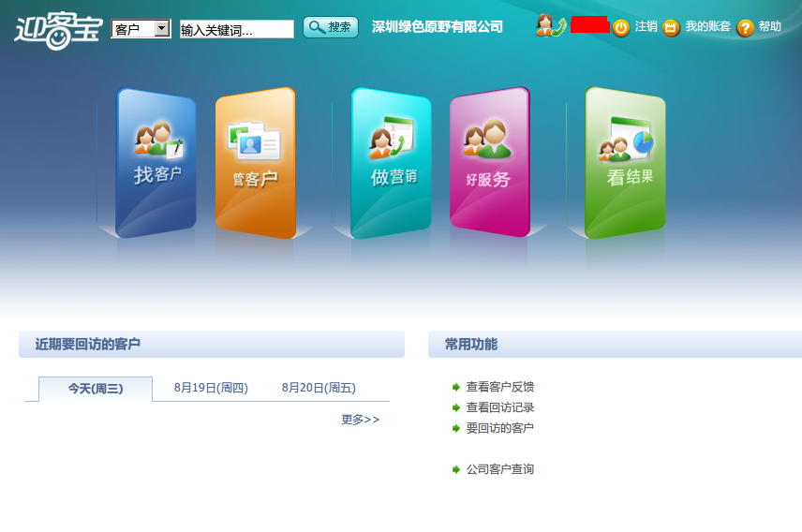Switch to the 8月20日(周五) tab
Image resolution: width=802 pixels, height=532 pixels.
[x=319, y=388]
